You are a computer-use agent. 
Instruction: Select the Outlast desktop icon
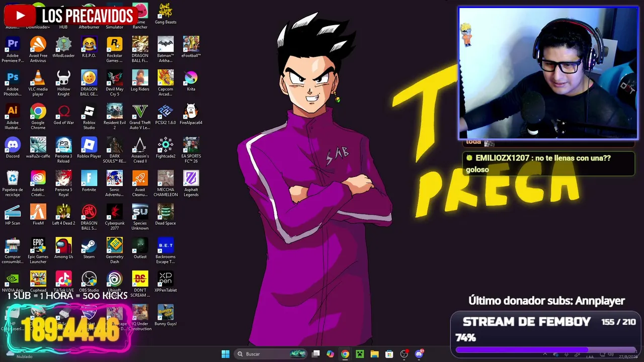140,248
